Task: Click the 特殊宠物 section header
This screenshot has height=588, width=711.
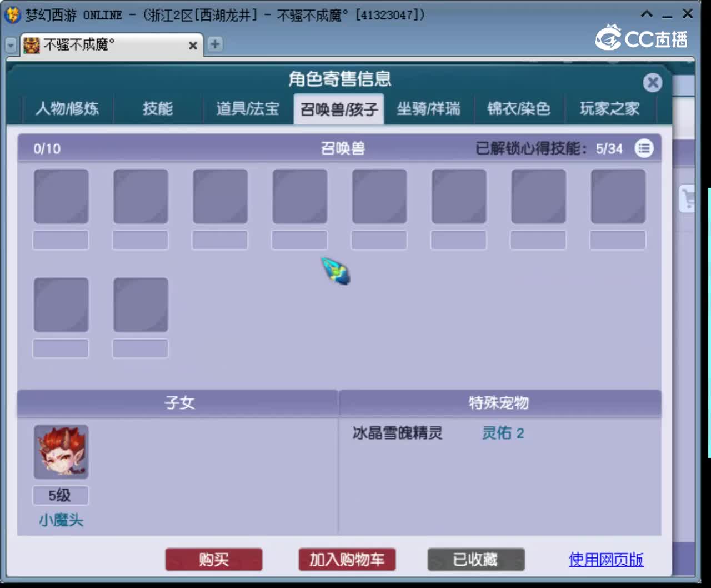Action: tap(499, 403)
